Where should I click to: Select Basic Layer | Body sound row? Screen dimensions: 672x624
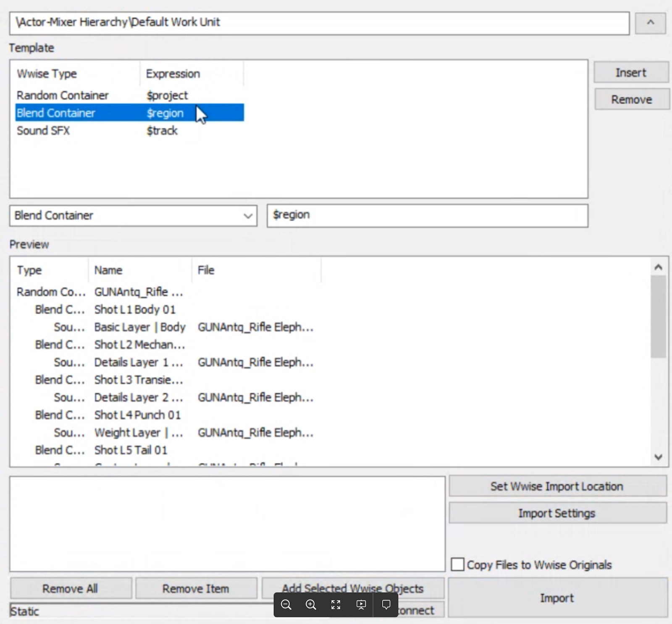pyautogui.click(x=168, y=327)
